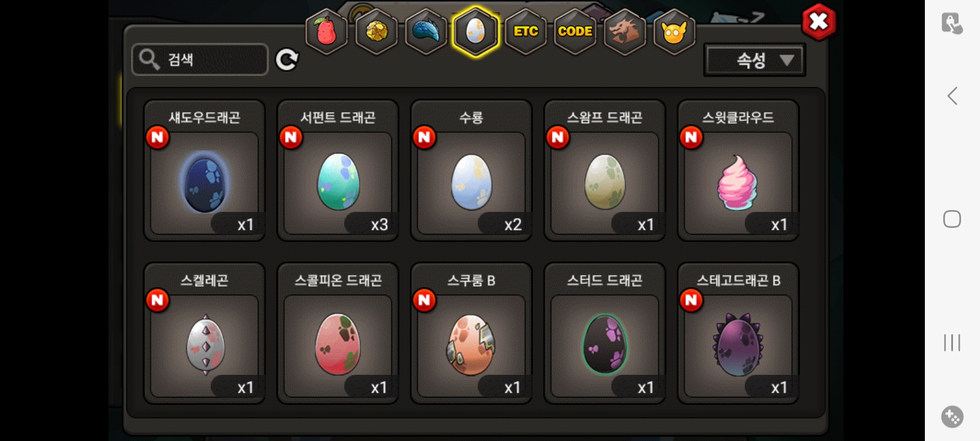The height and width of the screenshot is (441, 980).
Task: Click the 검색 search field
Action: [x=200, y=59]
